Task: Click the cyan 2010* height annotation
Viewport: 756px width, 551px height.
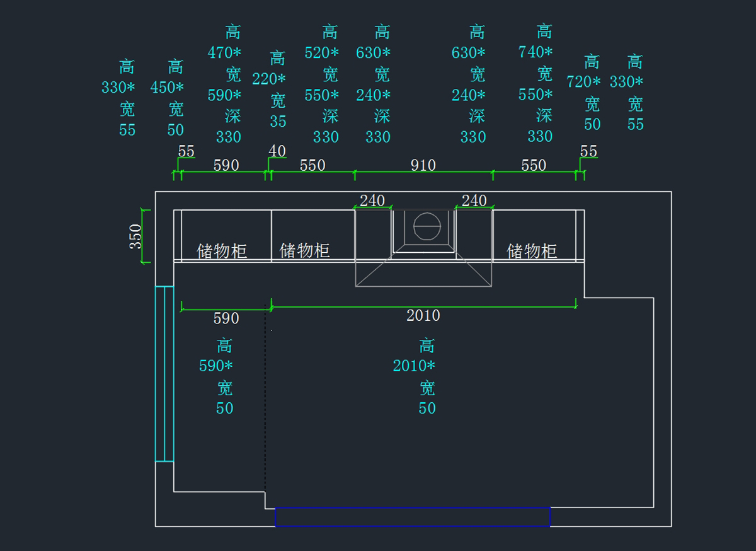Action: tap(414, 366)
